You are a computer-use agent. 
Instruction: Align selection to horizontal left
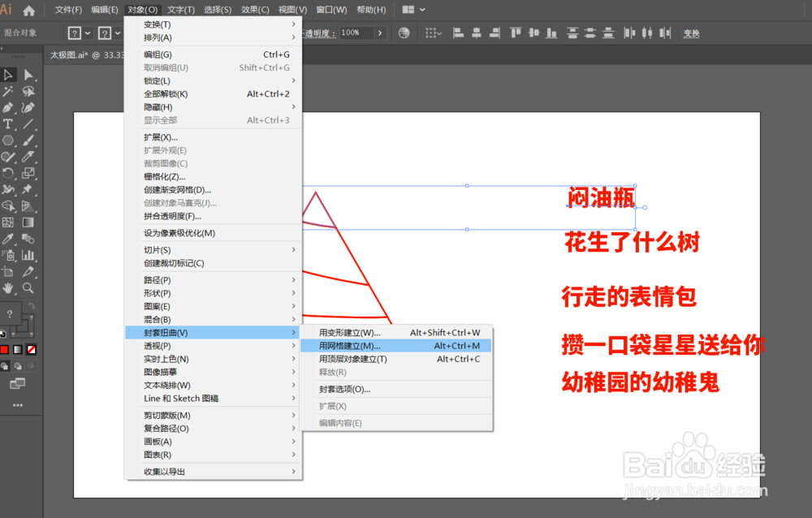(458, 33)
